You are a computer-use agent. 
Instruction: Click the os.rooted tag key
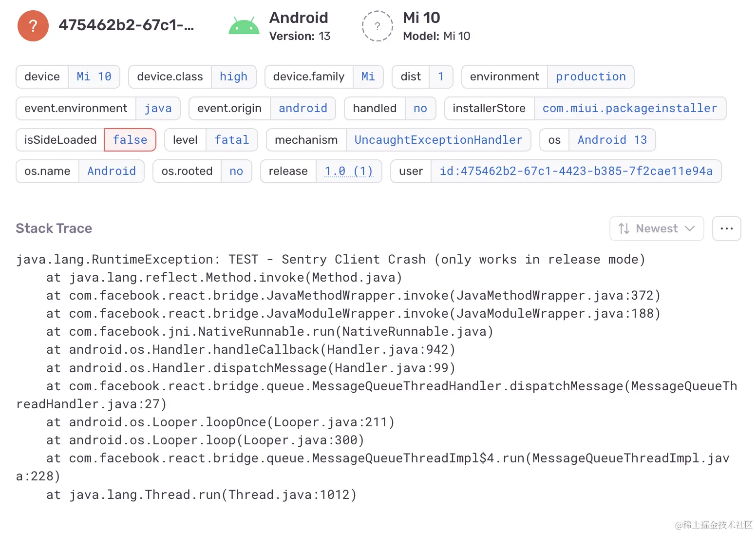click(187, 171)
